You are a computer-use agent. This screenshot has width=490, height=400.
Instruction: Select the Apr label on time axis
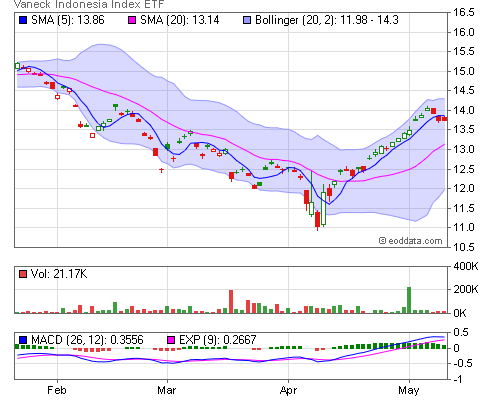point(288,390)
